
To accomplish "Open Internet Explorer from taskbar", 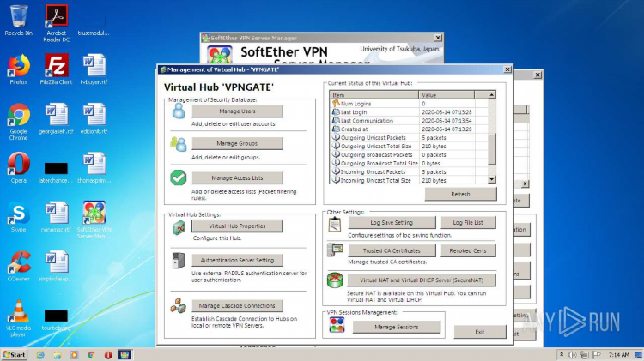I will point(40,355).
